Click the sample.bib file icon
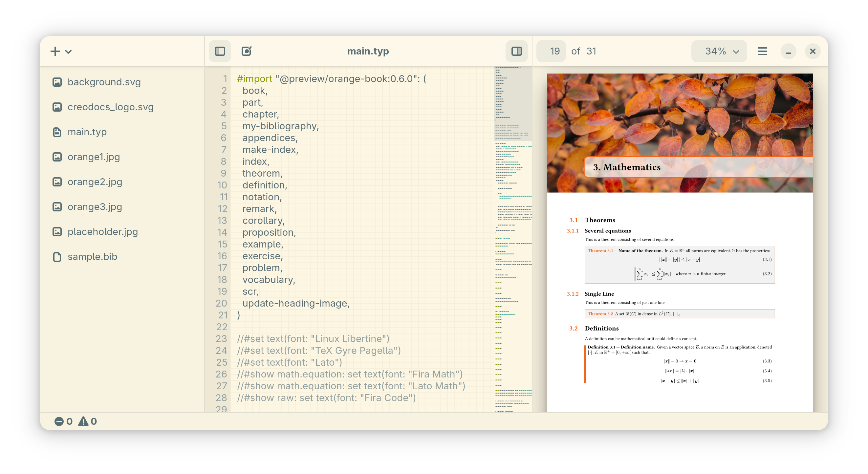The height and width of the screenshot is (474, 868). click(x=57, y=256)
